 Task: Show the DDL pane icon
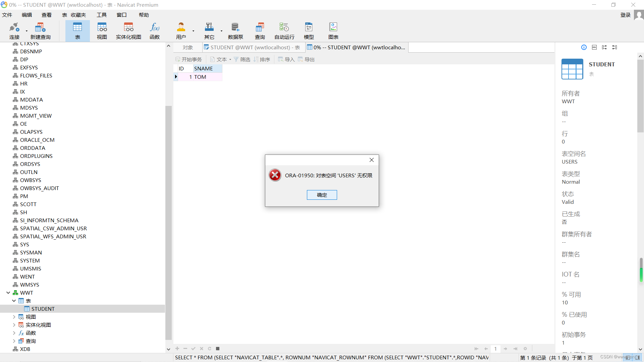(x=594, y=47)
